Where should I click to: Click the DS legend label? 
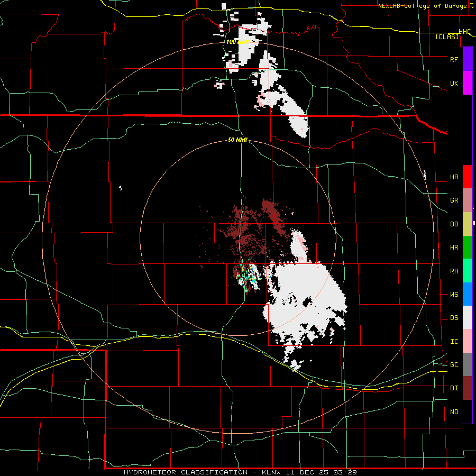point(454,318)
